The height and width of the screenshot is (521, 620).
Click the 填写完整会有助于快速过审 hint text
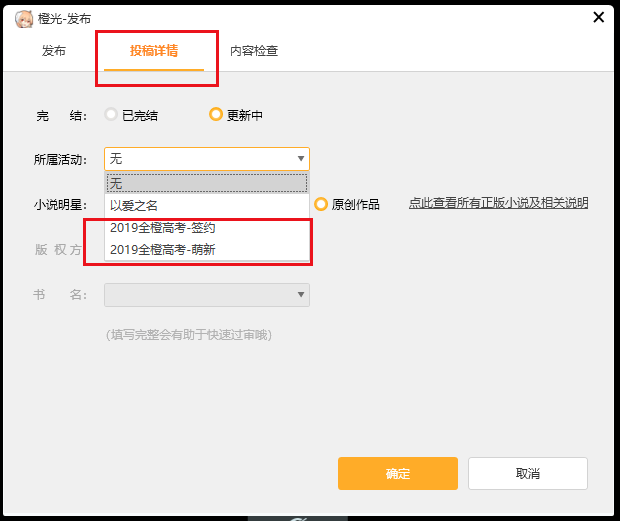click(x=189, y=335)
